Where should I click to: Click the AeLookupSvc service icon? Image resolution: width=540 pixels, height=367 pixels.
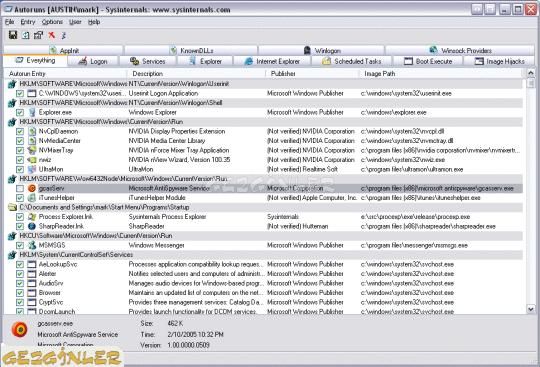pyautogui.click(x=32, y=264)
